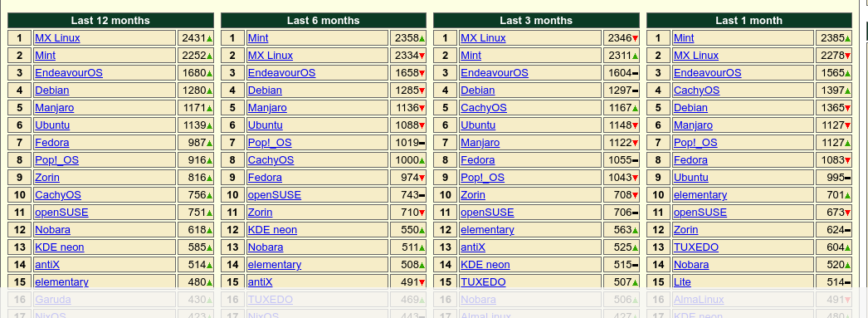
Task: Open Manjaro link under Last 12 months
Action: [x=54, y=108]
